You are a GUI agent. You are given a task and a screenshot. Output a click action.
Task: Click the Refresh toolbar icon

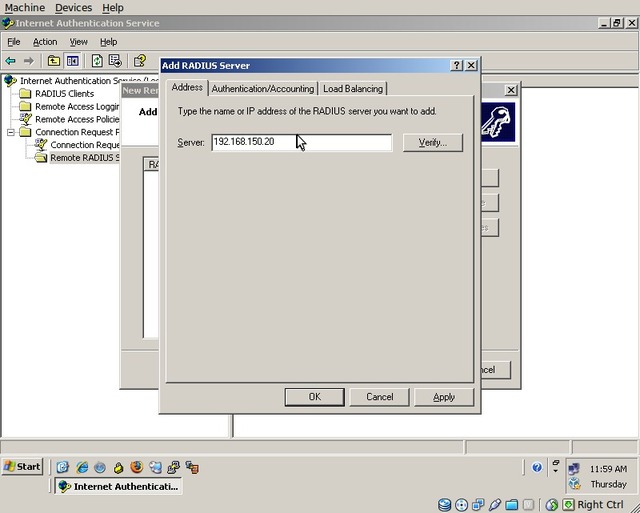pos(97,61)
